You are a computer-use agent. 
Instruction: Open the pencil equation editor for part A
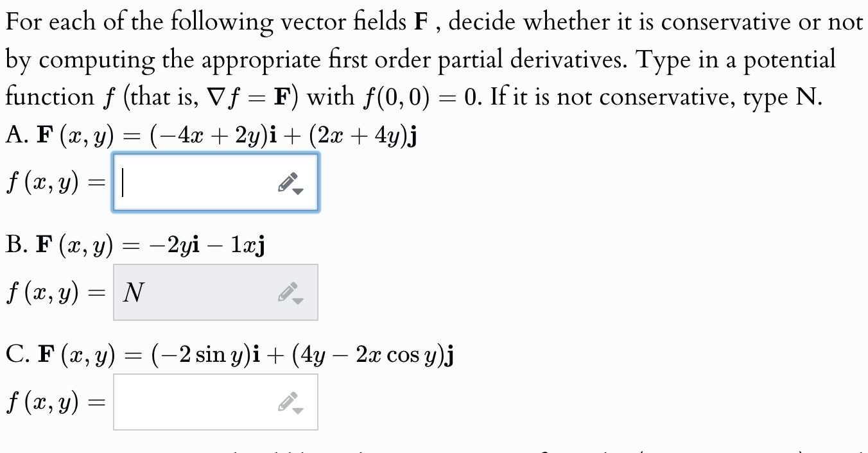point(287,182)
